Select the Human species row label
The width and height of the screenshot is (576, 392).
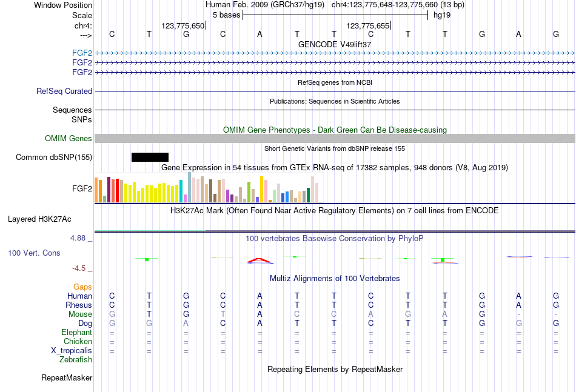click(x=79, y=296)
